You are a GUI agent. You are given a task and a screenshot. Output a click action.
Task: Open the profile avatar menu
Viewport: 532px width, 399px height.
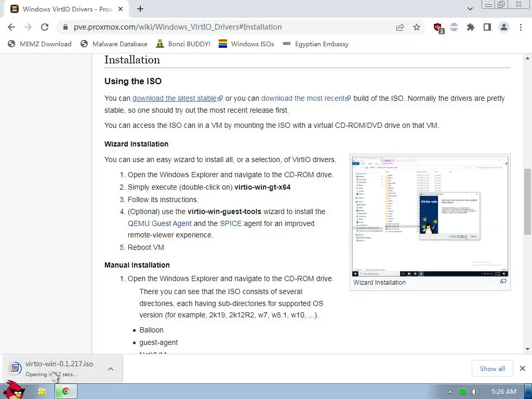(504, 27)
